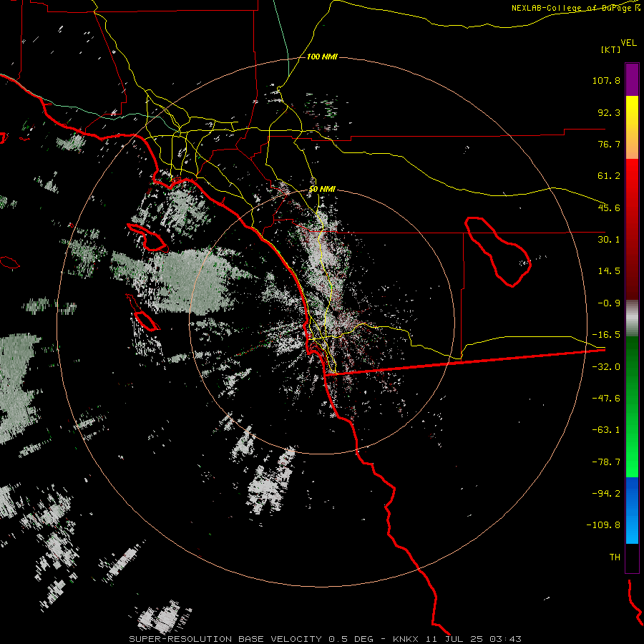644x644 pixels.
Task: Click the -109.8 velocity scale value
Action: pyautogui.click(x=603, y=525)
